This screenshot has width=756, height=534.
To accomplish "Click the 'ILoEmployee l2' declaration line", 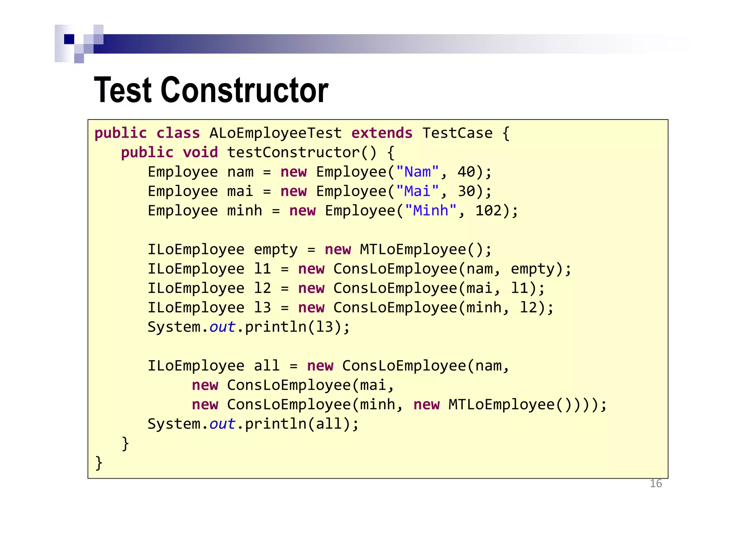I will click(x=346, y=288).
